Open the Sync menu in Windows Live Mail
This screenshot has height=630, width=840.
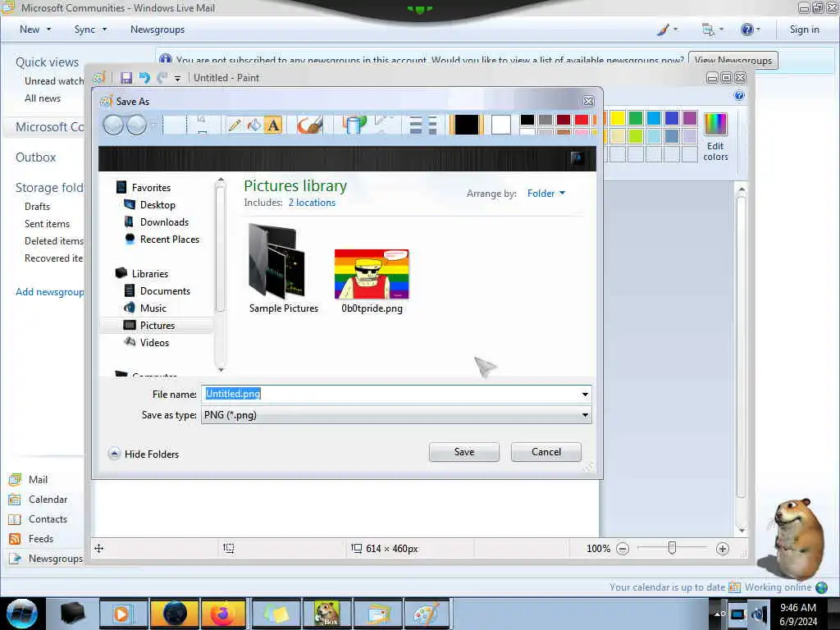(90, 30)
